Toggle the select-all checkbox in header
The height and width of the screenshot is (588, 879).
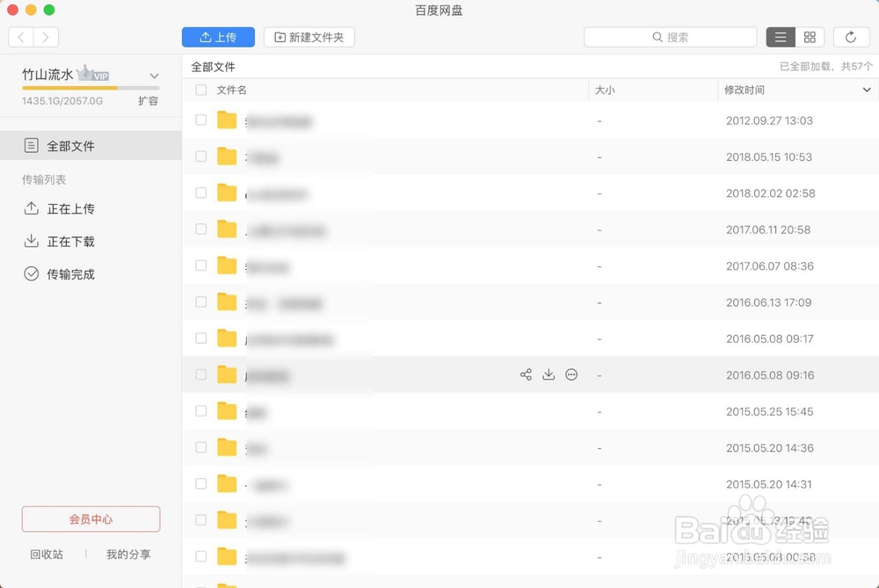pos(200,90)
